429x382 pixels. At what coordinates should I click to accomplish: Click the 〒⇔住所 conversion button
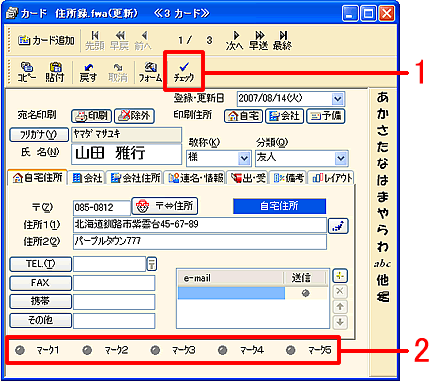coord(165,206)
